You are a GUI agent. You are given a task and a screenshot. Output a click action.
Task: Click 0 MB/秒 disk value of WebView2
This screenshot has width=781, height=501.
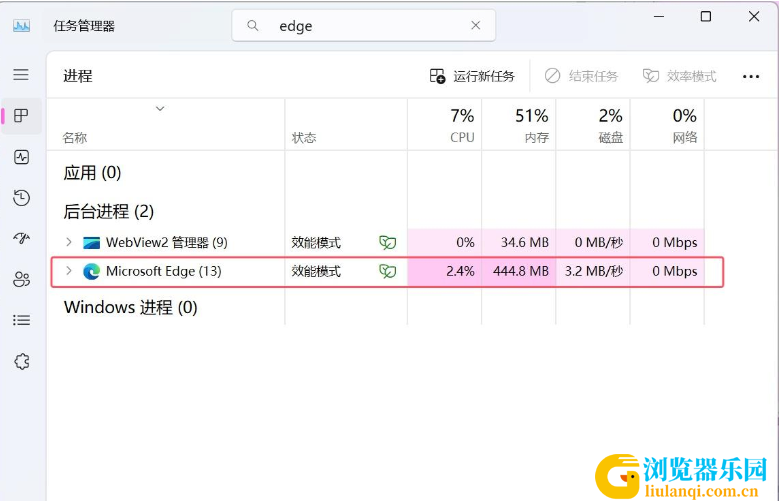599,243
